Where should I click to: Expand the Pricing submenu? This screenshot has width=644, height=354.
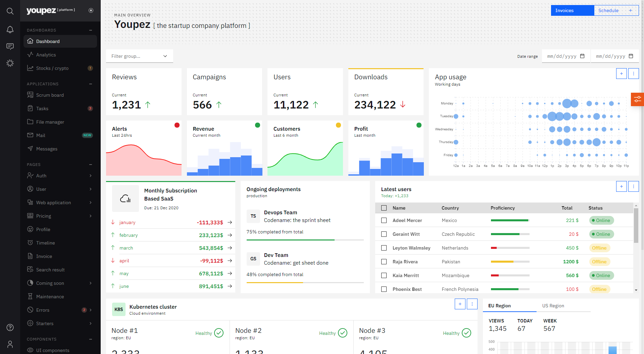tap(91, 216)
